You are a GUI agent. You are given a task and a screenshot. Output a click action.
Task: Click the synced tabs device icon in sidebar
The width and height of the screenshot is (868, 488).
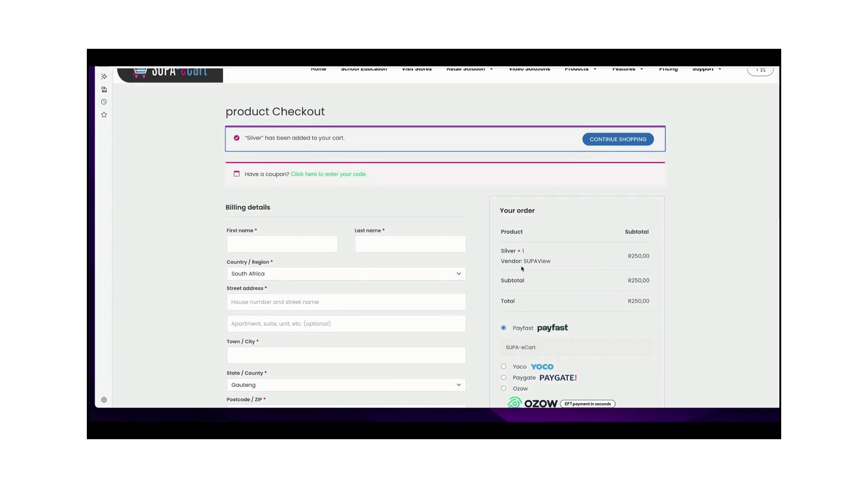104,89
